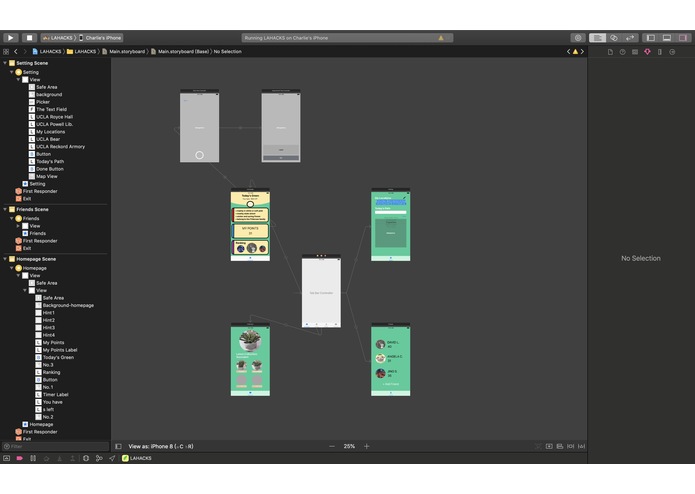Viewport: 695px width, 494px height.
Task: Switch to the Version editor
Action: (630, 38)
